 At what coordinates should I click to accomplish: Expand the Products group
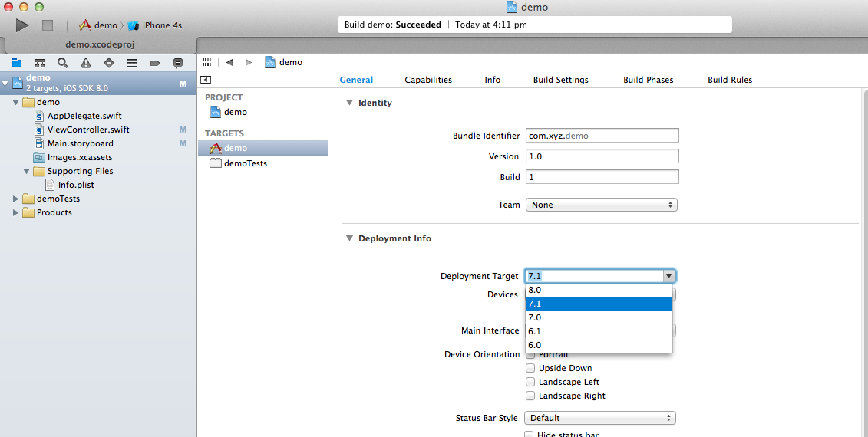point(15,212)
